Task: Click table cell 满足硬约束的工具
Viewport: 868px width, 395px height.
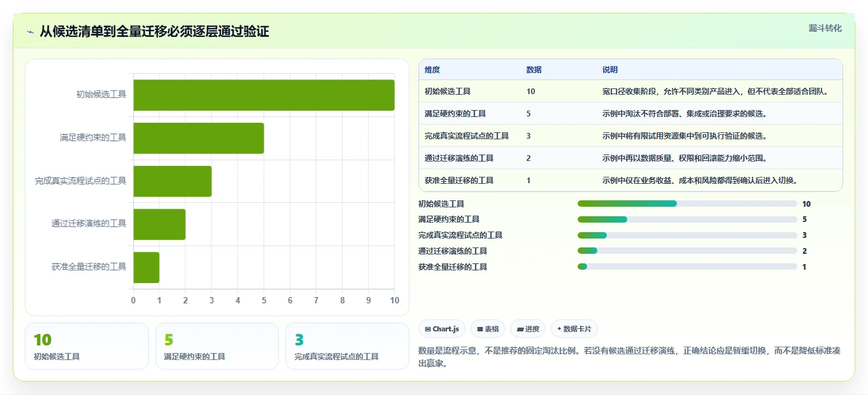Action: [x=455, y=114]
